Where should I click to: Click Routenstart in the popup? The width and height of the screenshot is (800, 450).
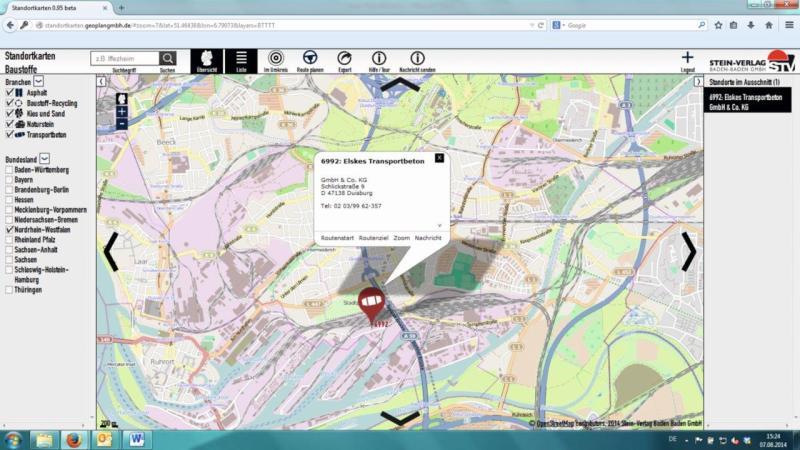(x=336, y=238)
